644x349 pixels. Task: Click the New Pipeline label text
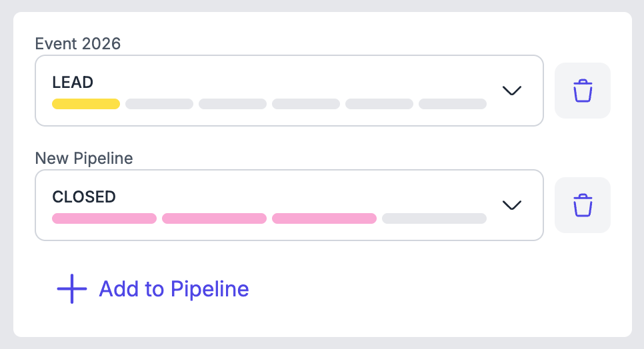pos(84,159)
